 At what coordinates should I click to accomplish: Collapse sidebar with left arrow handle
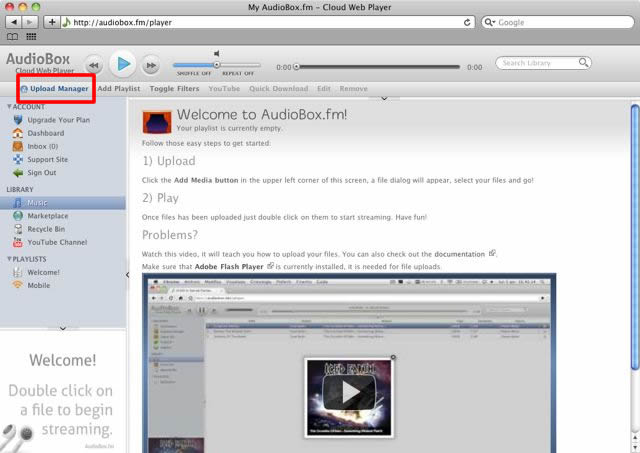(127, 275)
